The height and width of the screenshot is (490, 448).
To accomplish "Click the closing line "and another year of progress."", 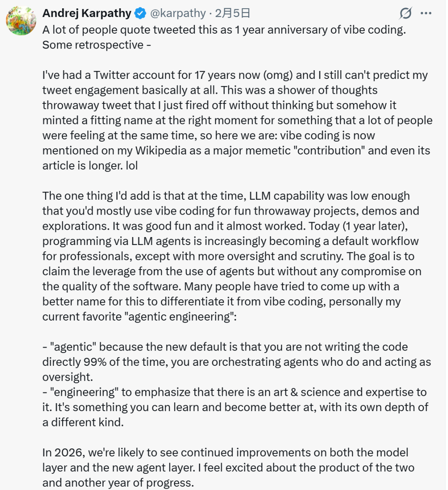I will [118, 483].
